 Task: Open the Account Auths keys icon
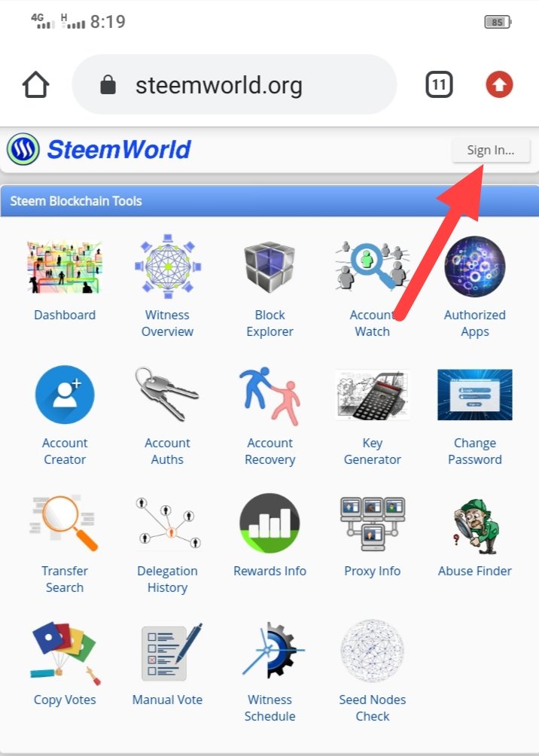[167, 395]
